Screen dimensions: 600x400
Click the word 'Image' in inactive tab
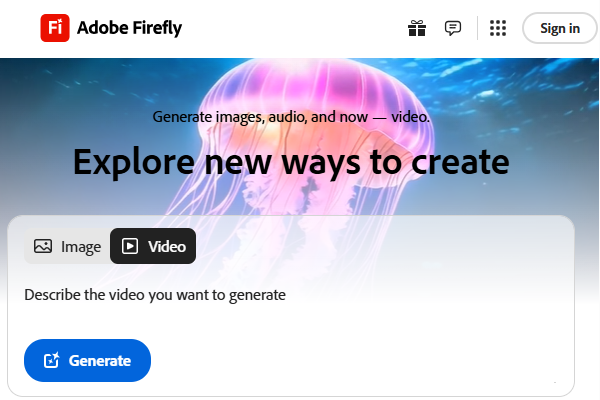pos(81,247)
